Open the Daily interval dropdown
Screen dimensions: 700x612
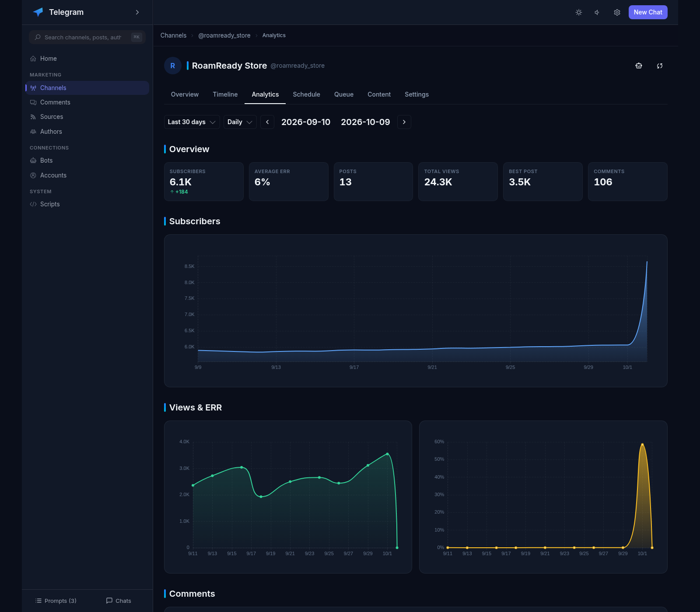point(240,122)
